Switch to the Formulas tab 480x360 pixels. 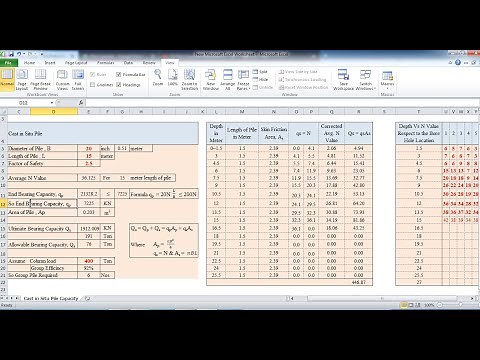tap(105, 63)
